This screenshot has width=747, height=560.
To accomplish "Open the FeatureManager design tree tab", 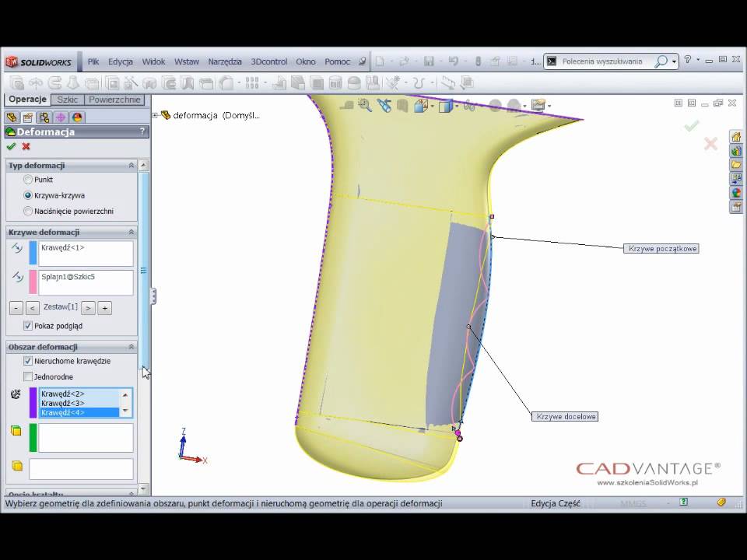I will [12, 117].
